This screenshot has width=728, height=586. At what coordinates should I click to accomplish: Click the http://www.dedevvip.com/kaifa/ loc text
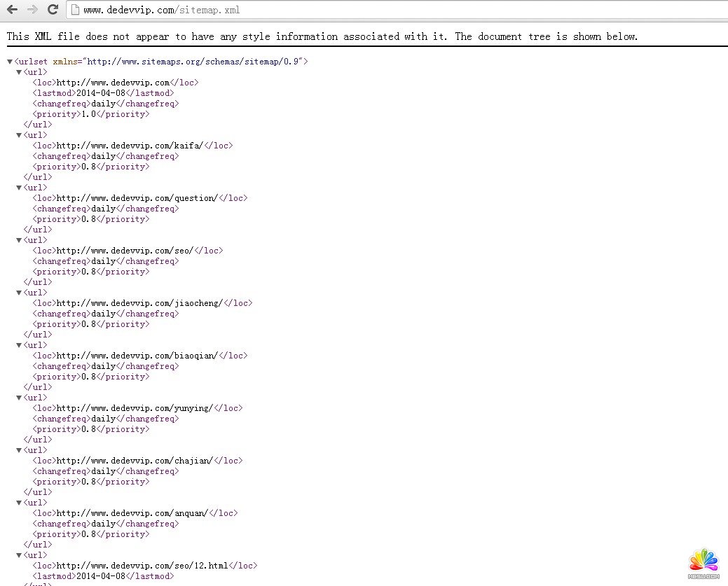[130, 146]
